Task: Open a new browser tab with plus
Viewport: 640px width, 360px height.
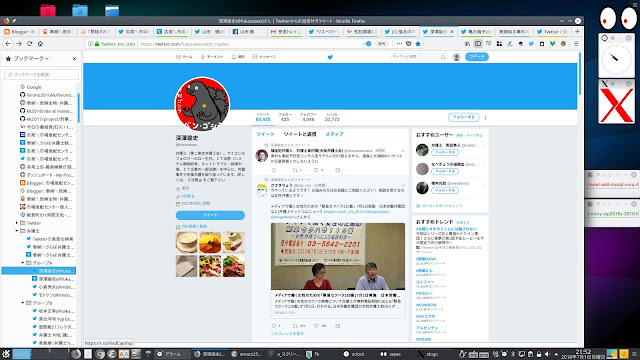Action: point(577,31)
